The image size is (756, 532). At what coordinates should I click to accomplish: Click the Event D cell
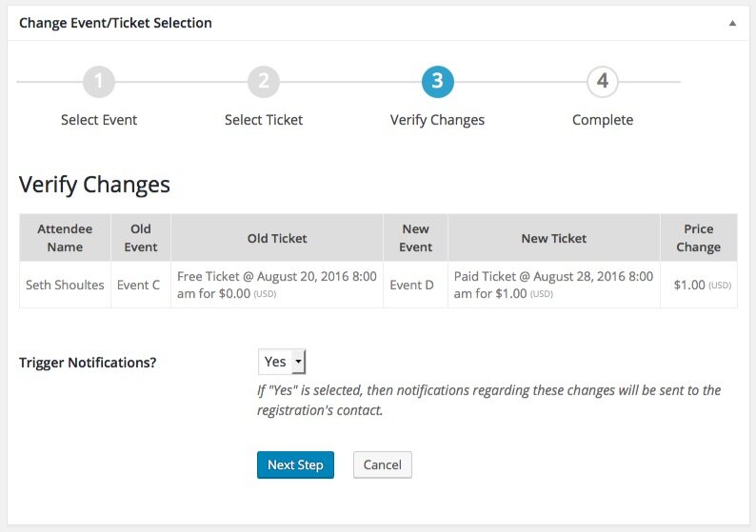coord(411,285)
